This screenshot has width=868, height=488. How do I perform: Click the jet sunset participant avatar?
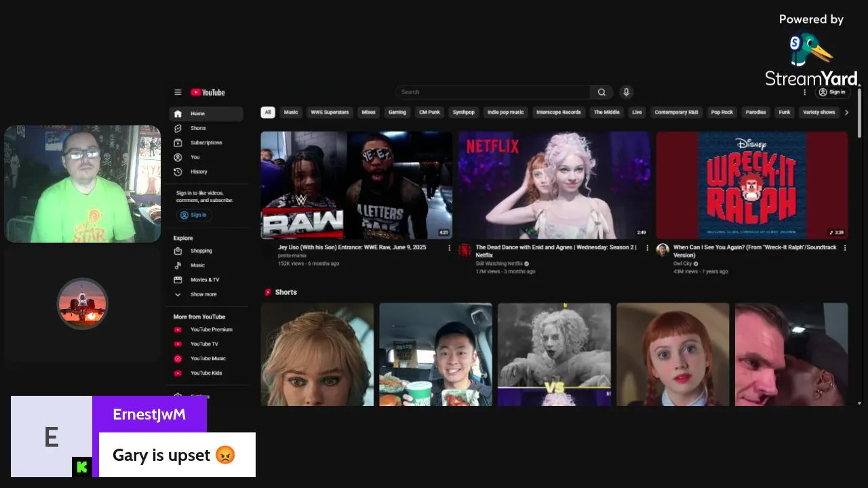coord(82,304)
